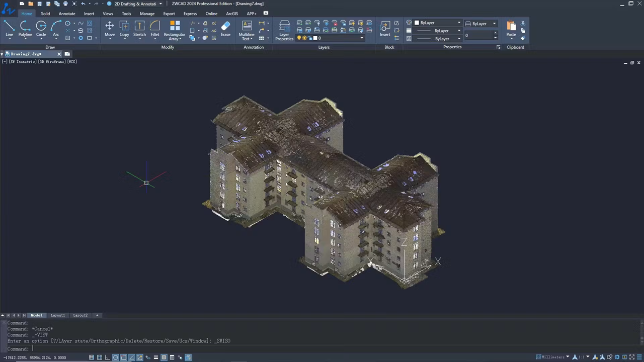Toggle object snap in status bar
Viewport: 644px width, 362px height.
123,357
